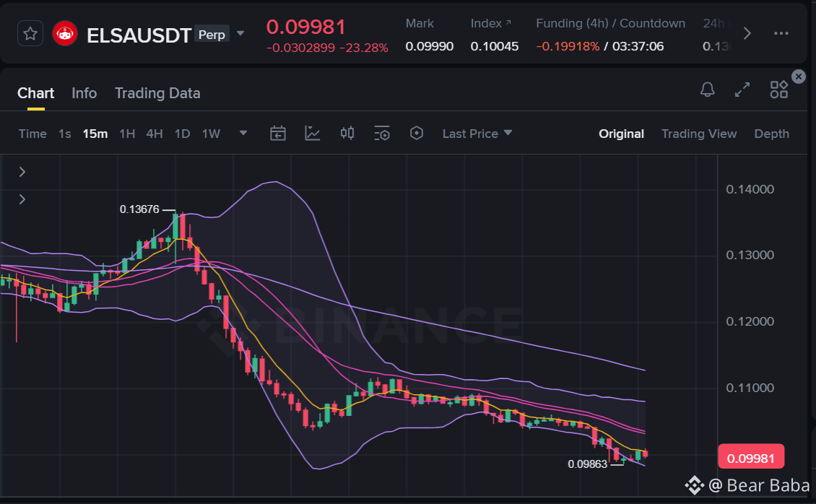The image size is (816, 504).
Task: Expand more time intervals dropdown
Action: 243,133
